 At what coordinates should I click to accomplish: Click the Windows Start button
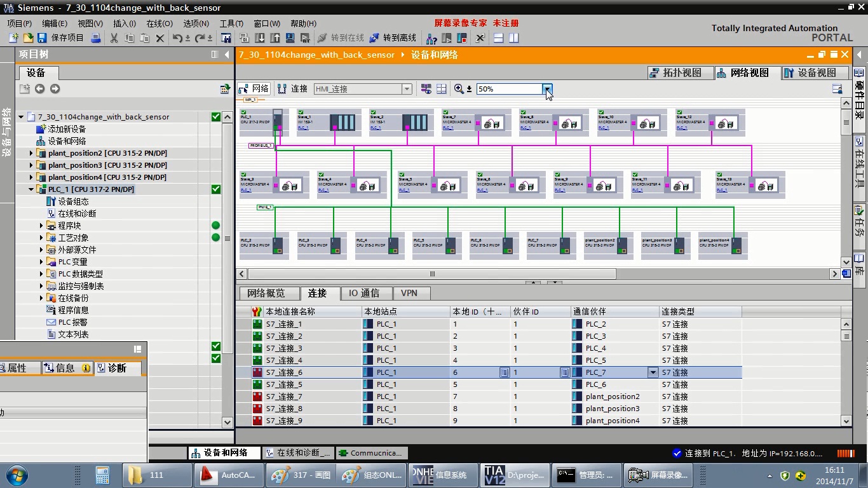[17, 475]
